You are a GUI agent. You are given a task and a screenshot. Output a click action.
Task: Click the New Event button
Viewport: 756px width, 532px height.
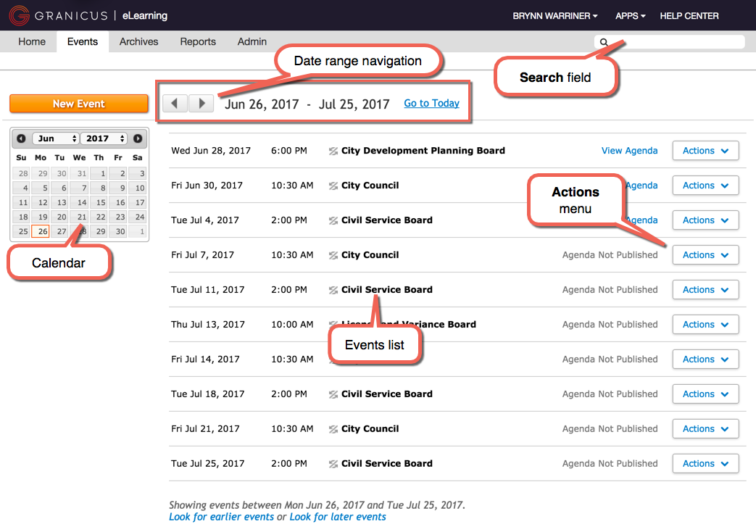pos(79,104)
